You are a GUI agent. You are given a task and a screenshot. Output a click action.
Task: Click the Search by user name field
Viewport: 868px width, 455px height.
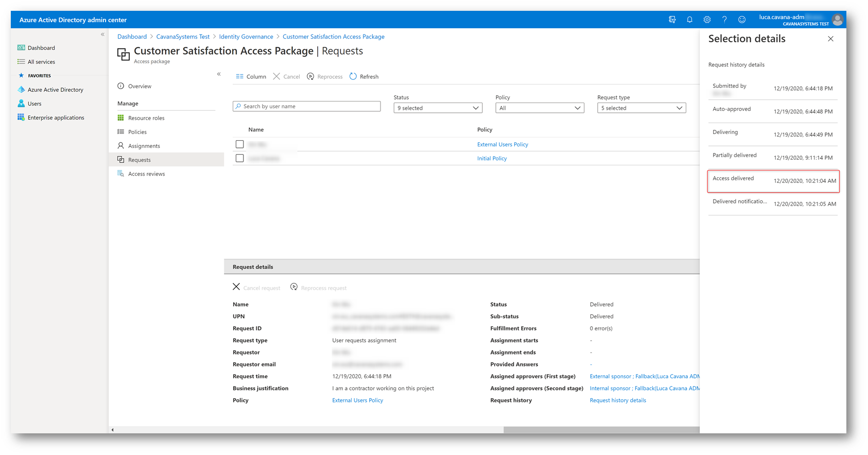tap(307, 106)
